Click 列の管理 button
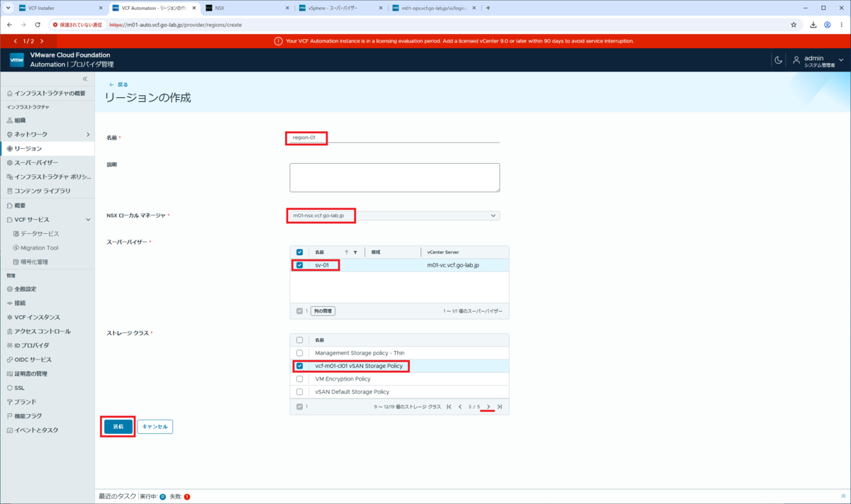The image size is (851, 504). 323,310
